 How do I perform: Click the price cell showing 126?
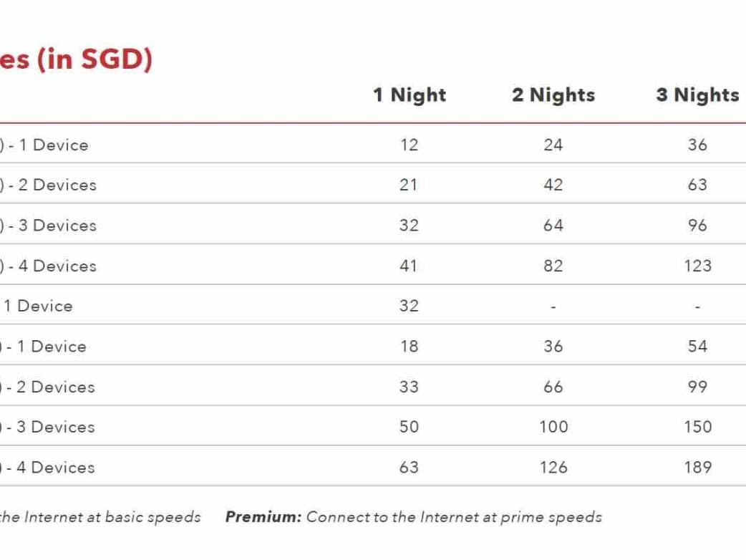[x=553, y=468]
